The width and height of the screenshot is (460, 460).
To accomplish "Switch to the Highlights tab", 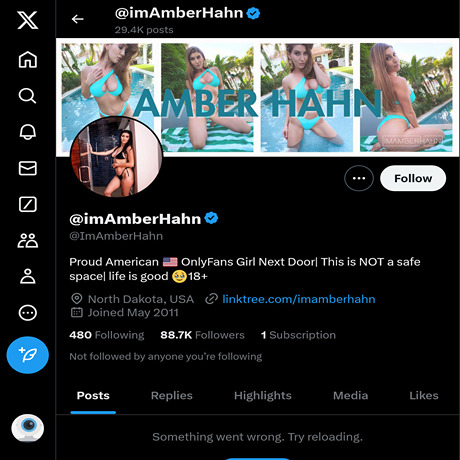I will 263,395.
